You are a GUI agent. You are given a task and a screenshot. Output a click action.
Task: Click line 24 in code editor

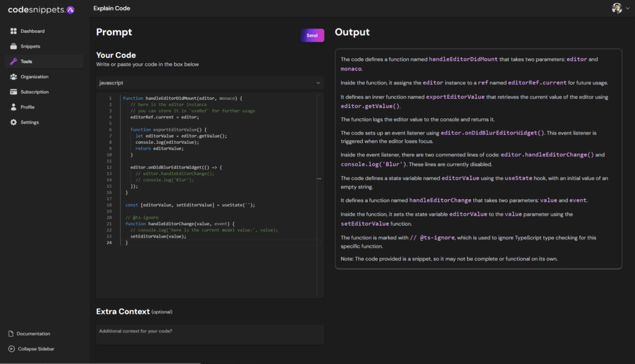coord(186,243)
